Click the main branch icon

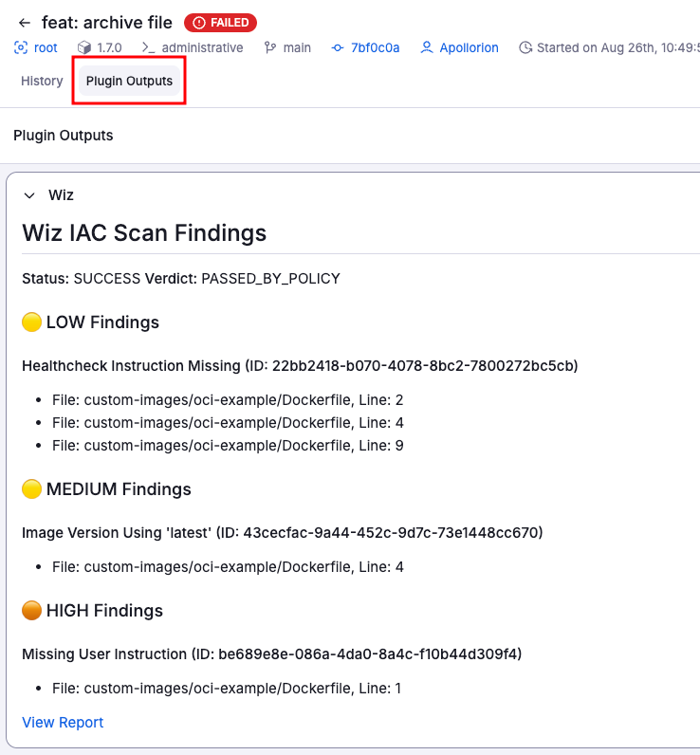pyautogui.click(x=270, y=47)
